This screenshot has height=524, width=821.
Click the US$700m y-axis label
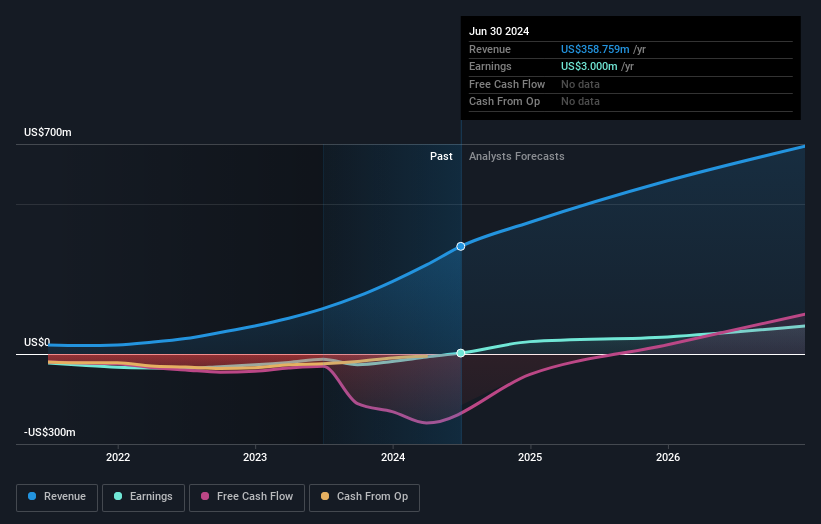pyautogui.click(x=48, y=132)
